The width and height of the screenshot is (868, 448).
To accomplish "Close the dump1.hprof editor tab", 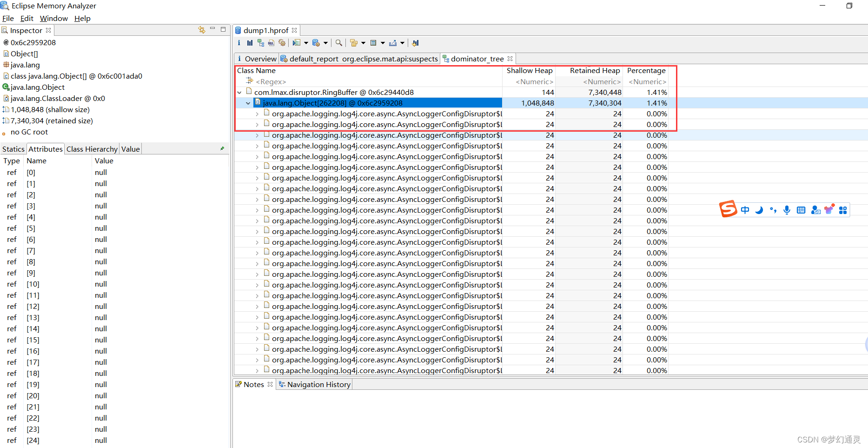I will tap(294, 30).
